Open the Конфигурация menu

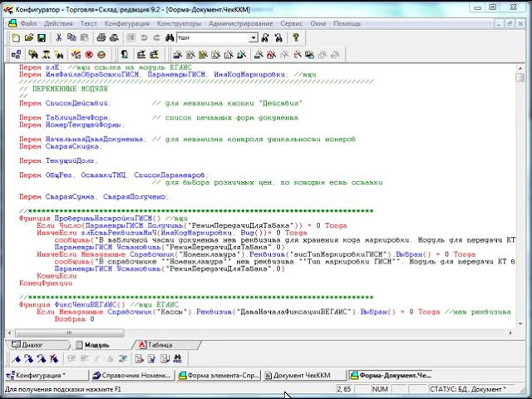(126, 24)
